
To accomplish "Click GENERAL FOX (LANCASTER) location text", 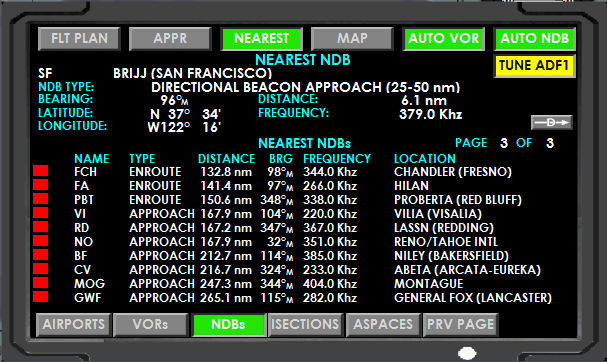I will click(473, 298).
